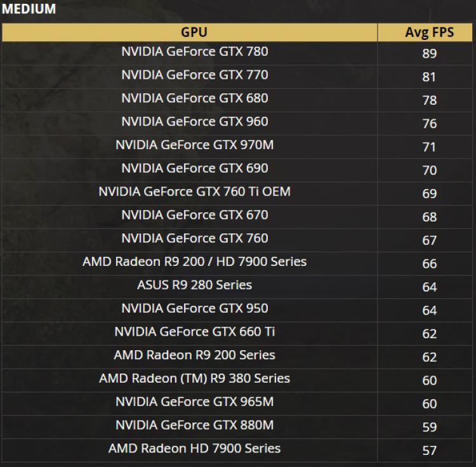Select the ASUS R9 280 Series row
Viewport: 476px width, 467px height.
[194, 285]
